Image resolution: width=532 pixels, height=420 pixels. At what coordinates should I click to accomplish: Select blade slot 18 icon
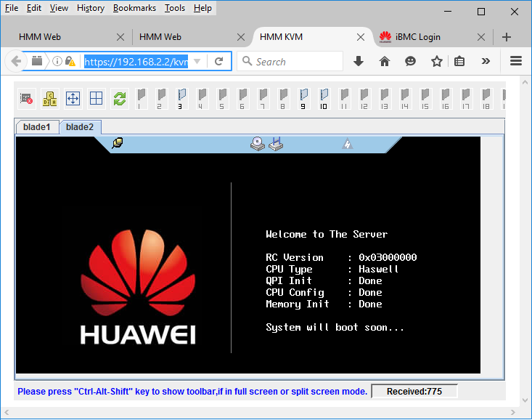click(x=486, y=99)
